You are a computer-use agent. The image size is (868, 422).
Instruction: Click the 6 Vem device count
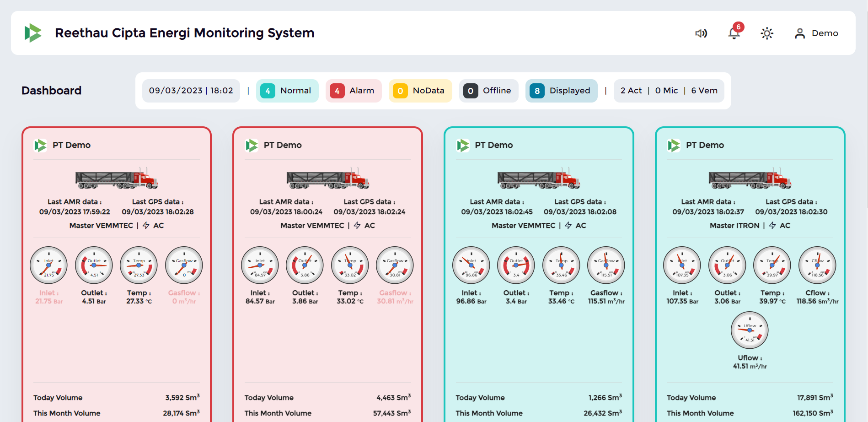click(x=704, y=91)
